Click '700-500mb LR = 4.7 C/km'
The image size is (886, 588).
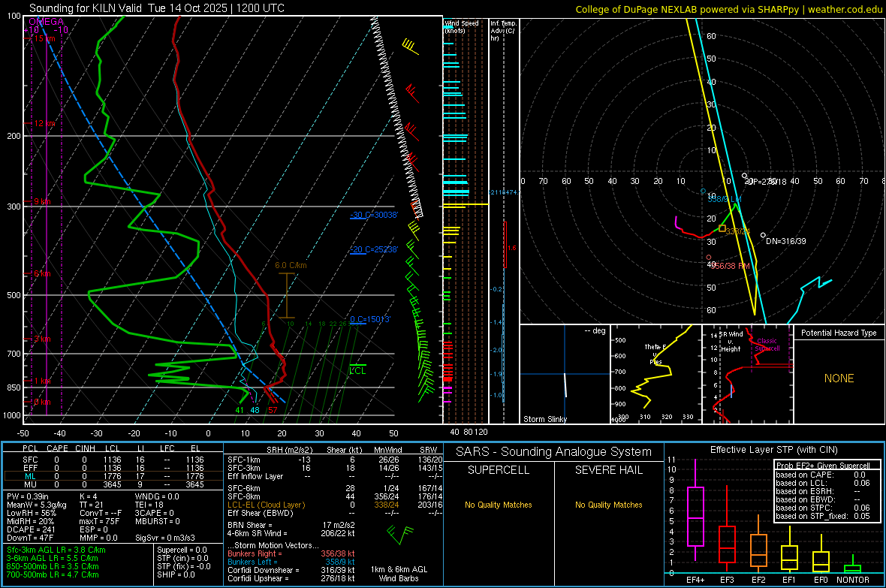click(53, 574)
